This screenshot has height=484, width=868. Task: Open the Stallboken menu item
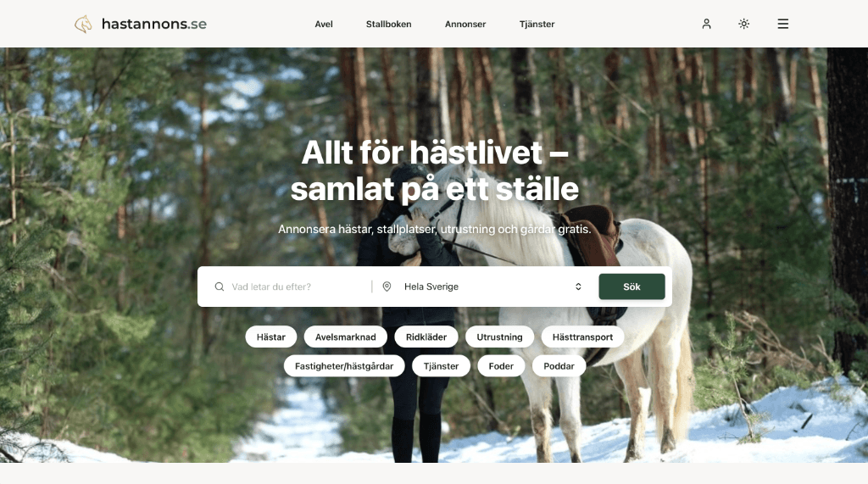coord(388,25)
